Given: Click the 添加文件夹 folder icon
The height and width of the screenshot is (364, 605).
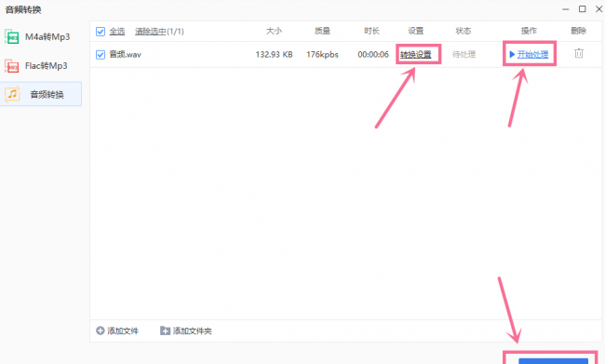Looking at the screenshot, I should pyautogui.click(x=165, y=330).
